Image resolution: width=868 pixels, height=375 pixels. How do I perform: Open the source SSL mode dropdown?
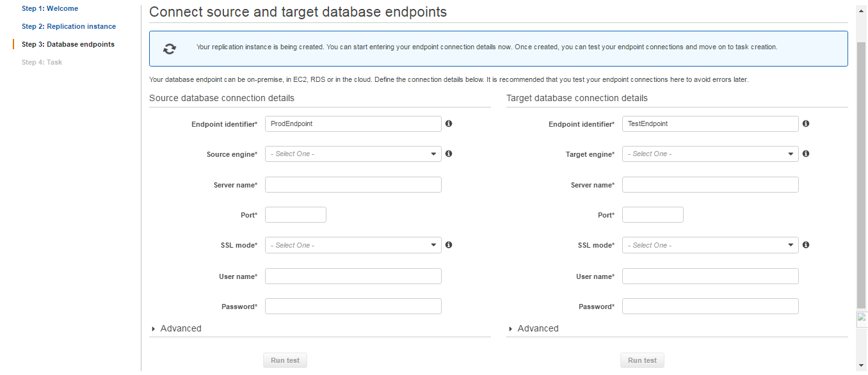(x=353, y=245)
